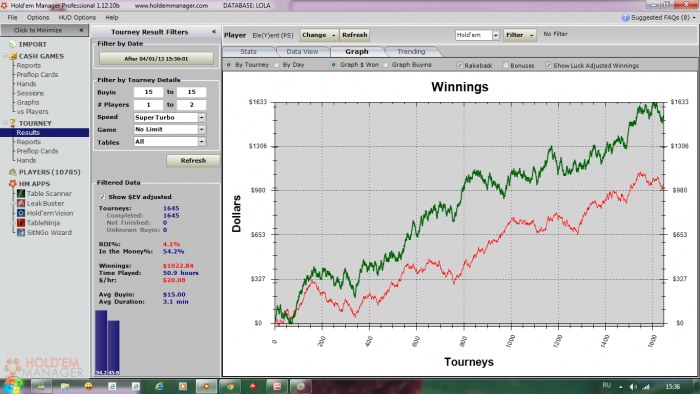
Task: Open the Filter dropdown button
Action: (x=520, y=35)
